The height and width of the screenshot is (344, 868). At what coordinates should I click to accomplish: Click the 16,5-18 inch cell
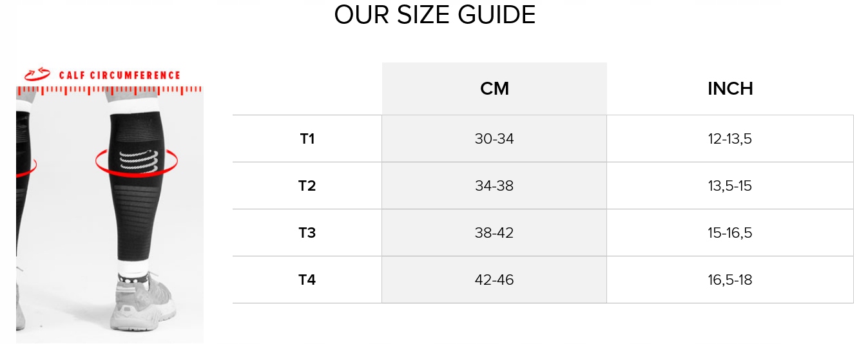[x=730, y=280]
